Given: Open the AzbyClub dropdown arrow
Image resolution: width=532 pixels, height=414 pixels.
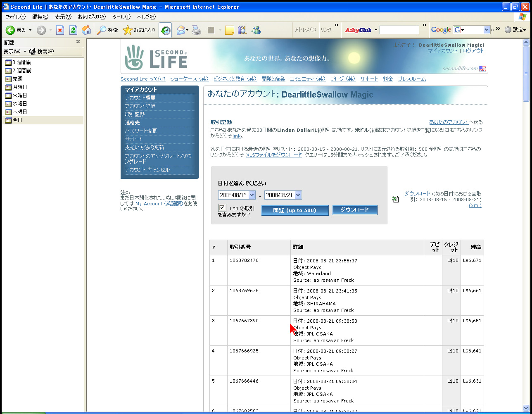Looking at the screenshot, I should 376,30.
